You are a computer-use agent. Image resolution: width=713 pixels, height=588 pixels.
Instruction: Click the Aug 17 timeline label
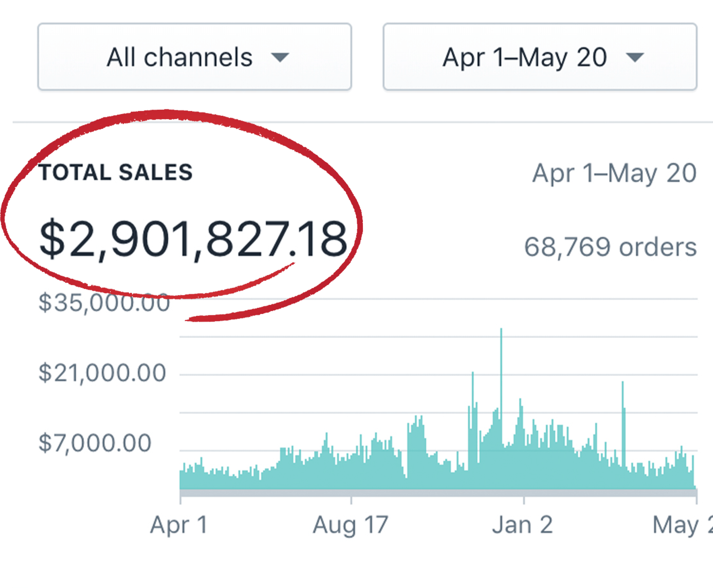tap(351, 525)
